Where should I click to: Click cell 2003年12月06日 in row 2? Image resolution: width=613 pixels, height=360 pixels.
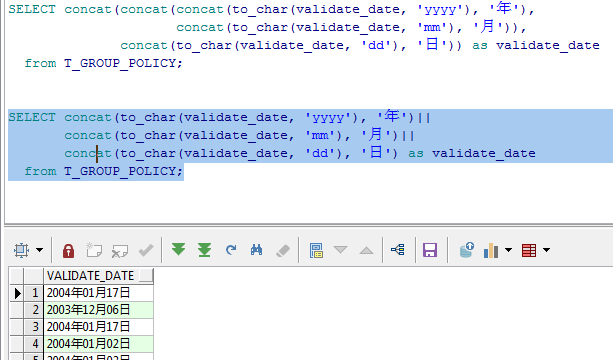98,310
